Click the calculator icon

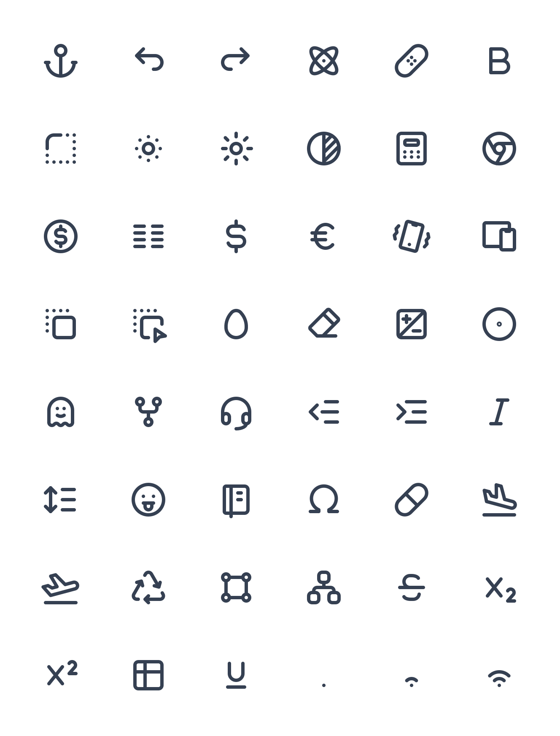[x=412, y=149]
